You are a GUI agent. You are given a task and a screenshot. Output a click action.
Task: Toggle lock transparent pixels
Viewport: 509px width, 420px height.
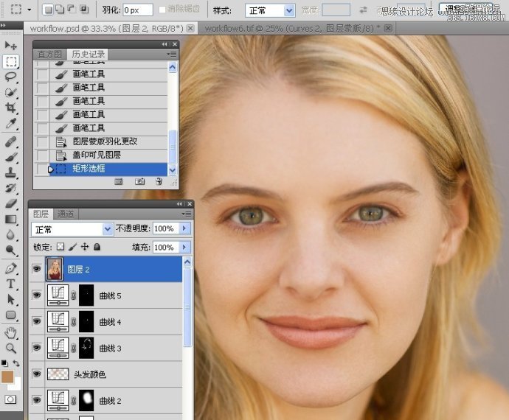(60, 247)
